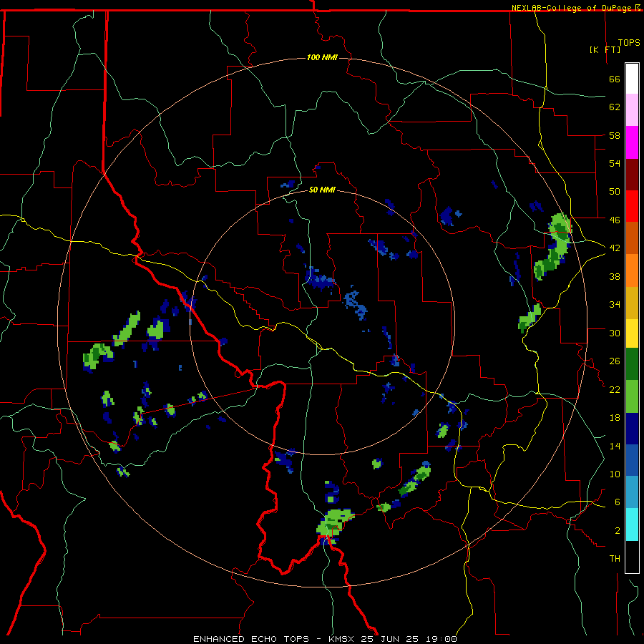Click the 100 NMI range ring label
Image resolution: width=644 pixels, height=644 pixels.
pyautogui.click(x=322, y=57)
